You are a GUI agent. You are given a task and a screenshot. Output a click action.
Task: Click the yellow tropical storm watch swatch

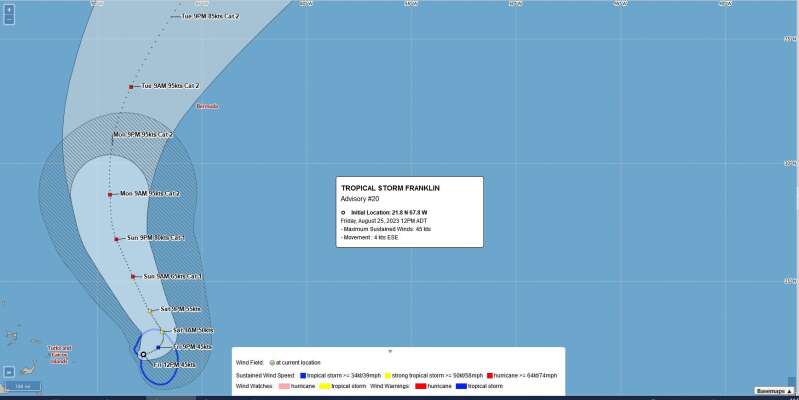tap(325, 386)
